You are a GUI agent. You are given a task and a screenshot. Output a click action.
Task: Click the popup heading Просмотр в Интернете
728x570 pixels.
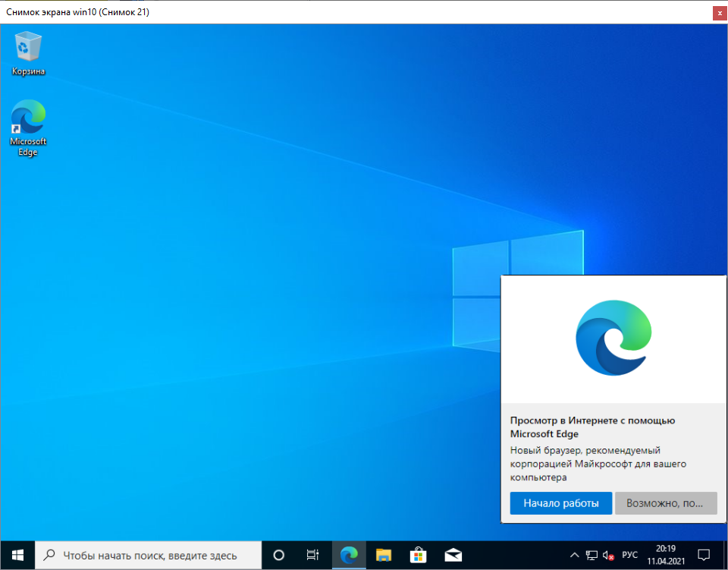592,427
